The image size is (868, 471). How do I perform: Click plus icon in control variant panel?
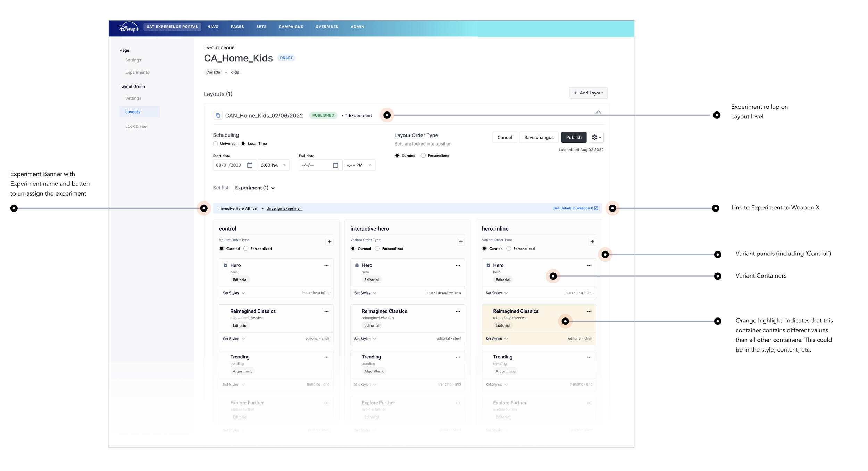pos(329,242)
